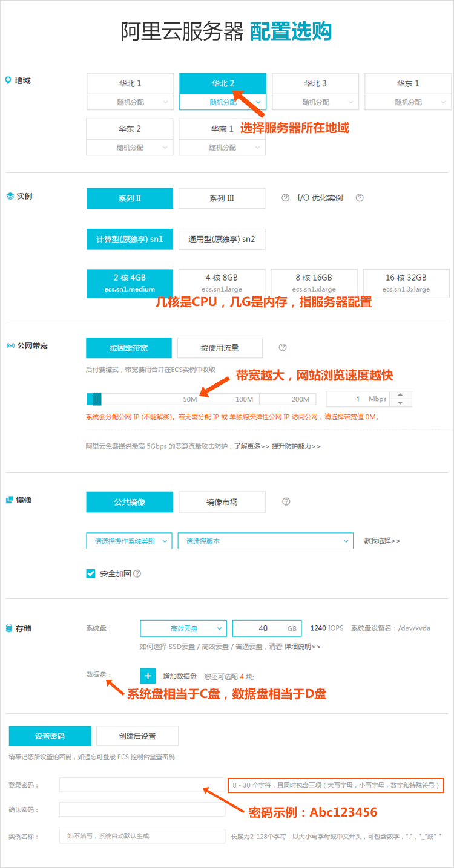Click the 实例名称 input field
Viewport: 454px width, 868px height.
(142, 836)
